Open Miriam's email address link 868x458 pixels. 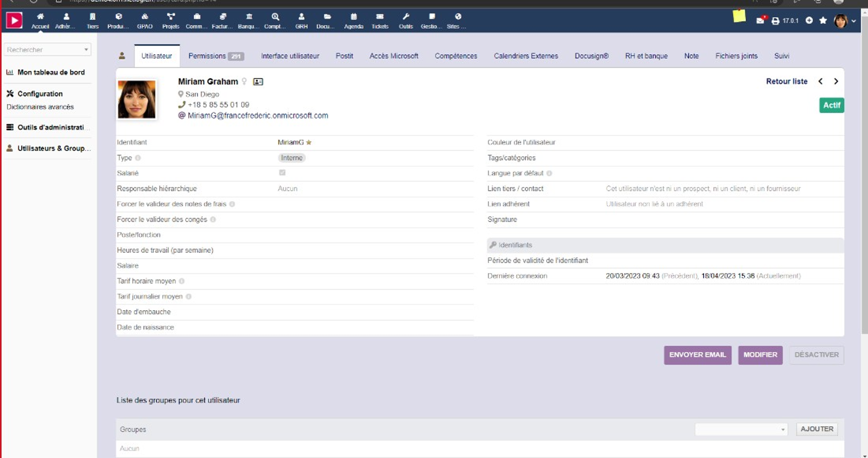[258, 116]
